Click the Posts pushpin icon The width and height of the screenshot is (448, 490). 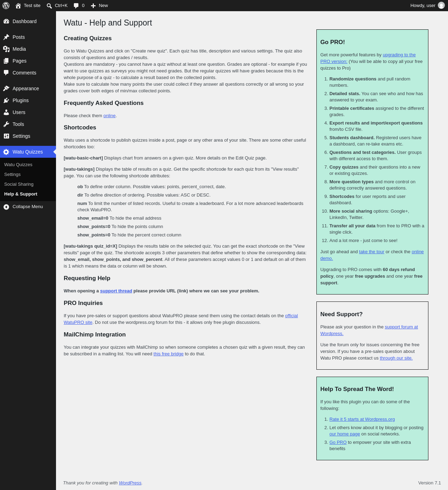6,37
